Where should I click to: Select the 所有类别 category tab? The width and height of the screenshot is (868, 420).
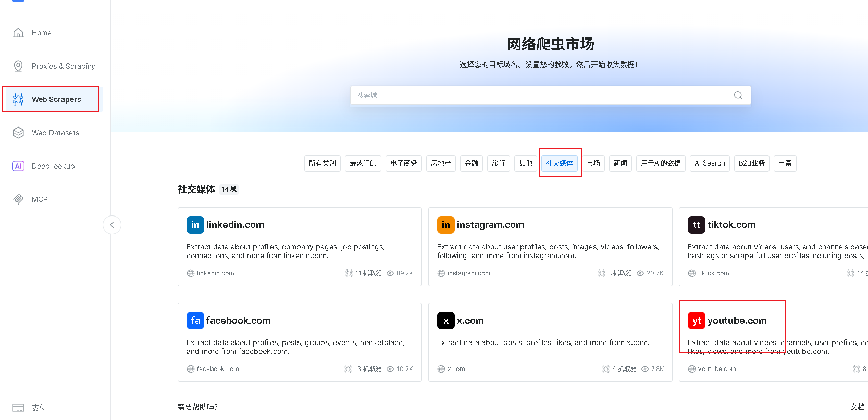point(323,163)
